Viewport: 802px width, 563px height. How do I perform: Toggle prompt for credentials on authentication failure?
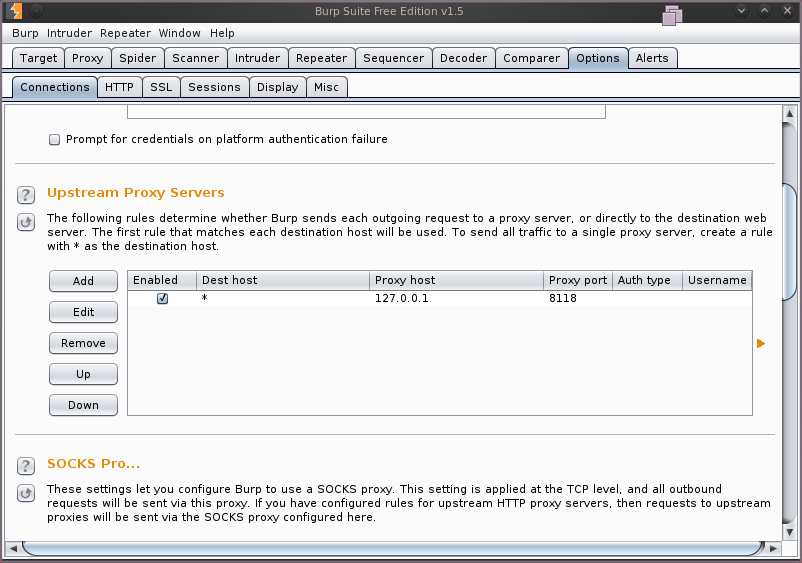(54, 140)
